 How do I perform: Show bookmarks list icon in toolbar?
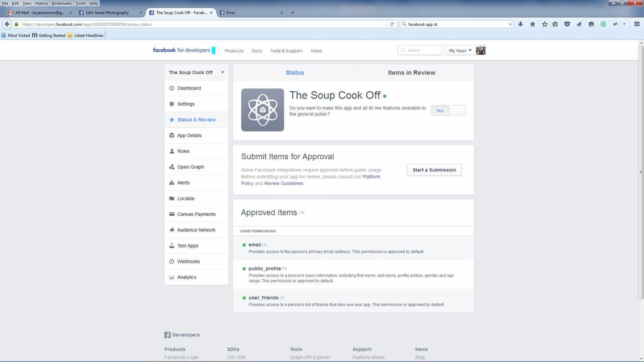(555, 24)
